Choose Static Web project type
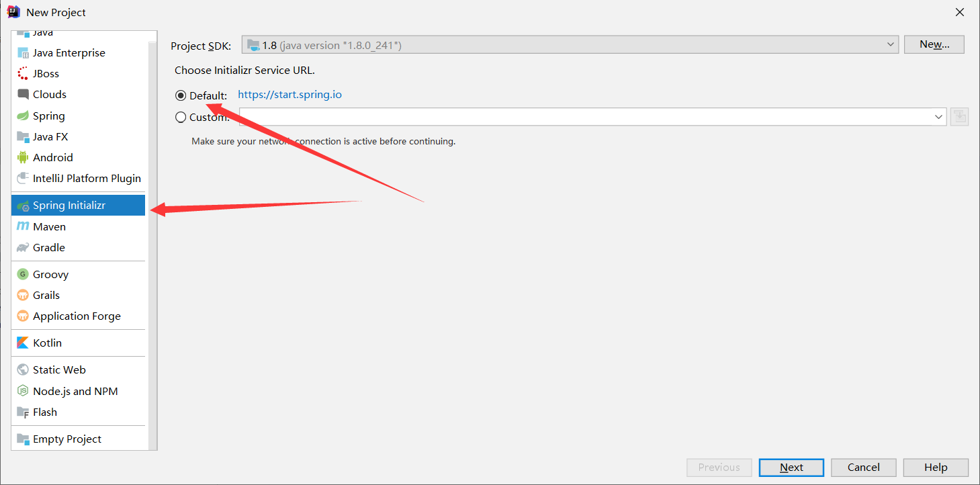980x485 pixels. click(78, 369)
